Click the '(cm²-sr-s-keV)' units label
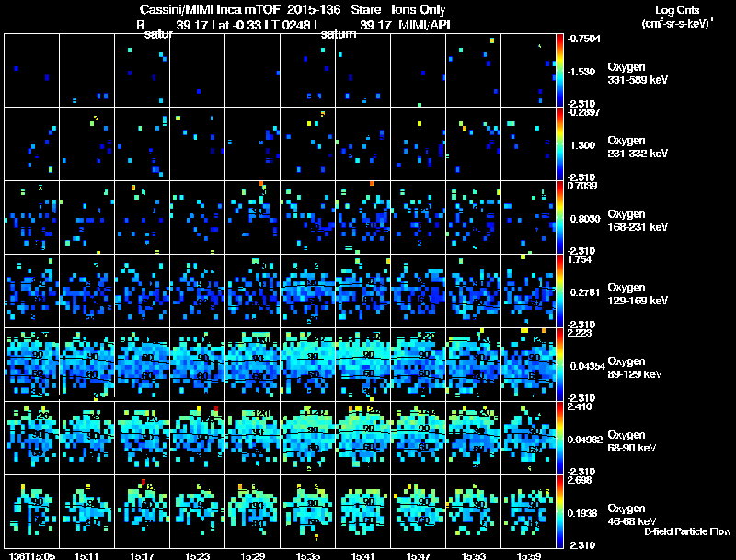 (x=676, y=24)
